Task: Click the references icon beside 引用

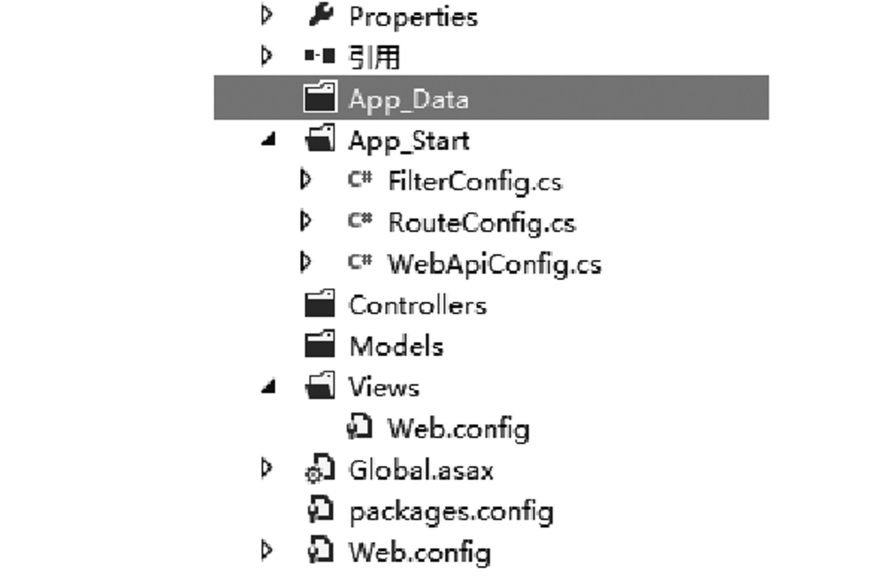Action: click(319, 57)
